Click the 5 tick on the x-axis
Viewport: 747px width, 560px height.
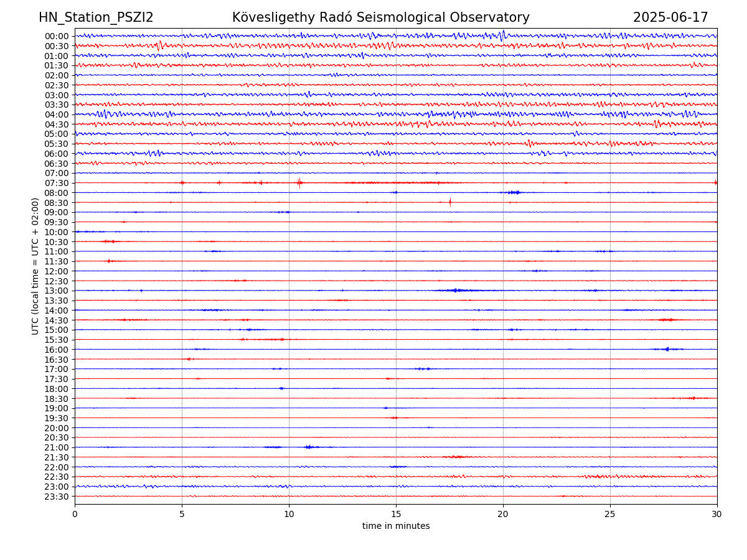point(182,514)
